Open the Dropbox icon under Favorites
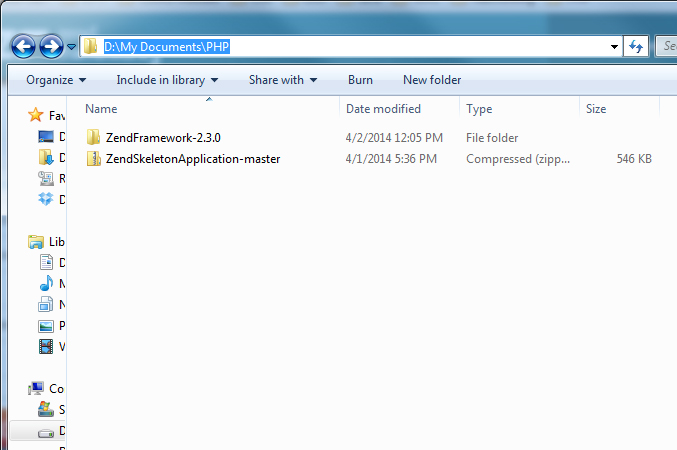 (x=46, y=199)
